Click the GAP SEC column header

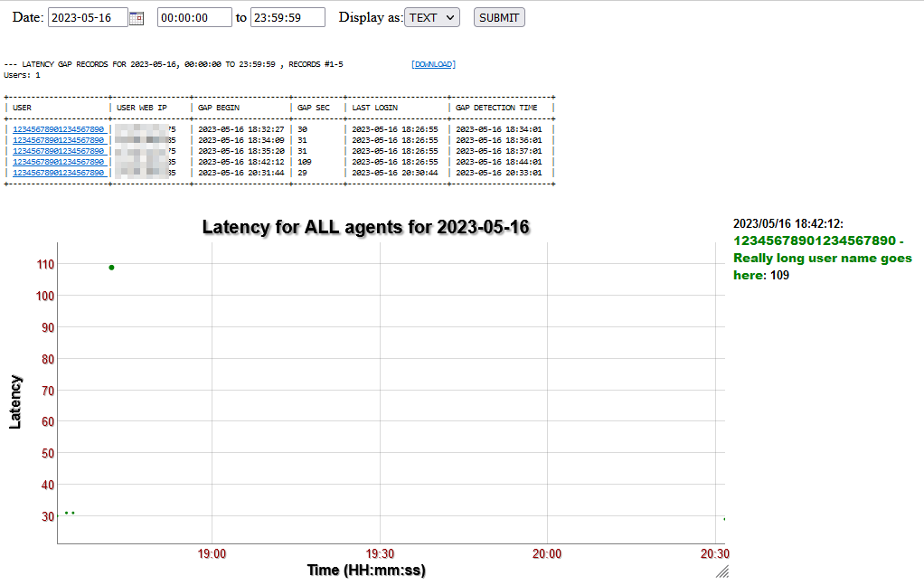click(314, 108)
